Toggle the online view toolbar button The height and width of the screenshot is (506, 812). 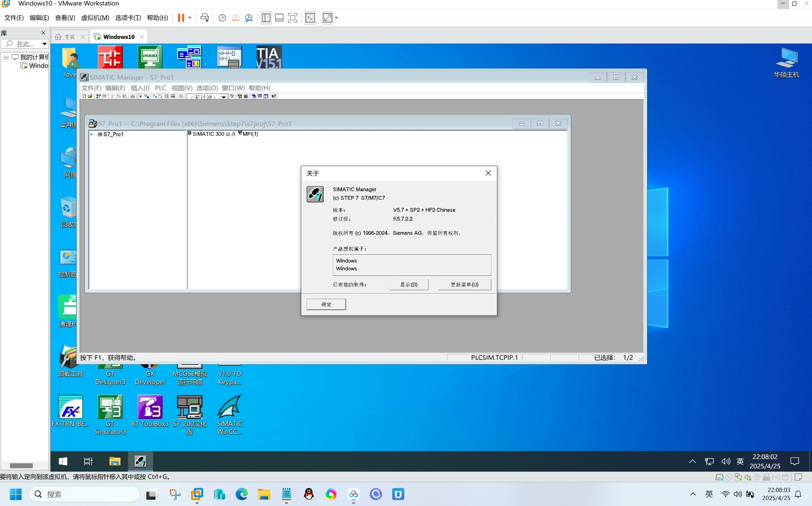tap(147, 96)
